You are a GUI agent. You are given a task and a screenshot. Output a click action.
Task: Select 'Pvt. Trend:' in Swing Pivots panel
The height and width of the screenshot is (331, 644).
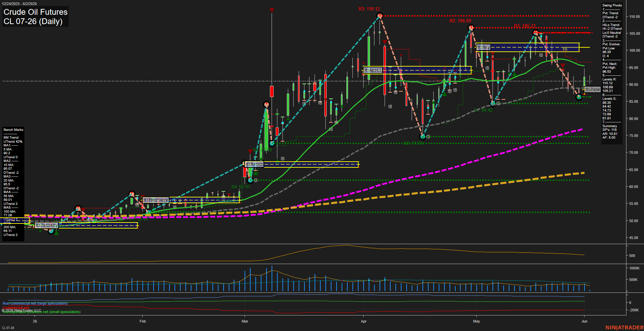pyautogui.click(x=611, y=13)
